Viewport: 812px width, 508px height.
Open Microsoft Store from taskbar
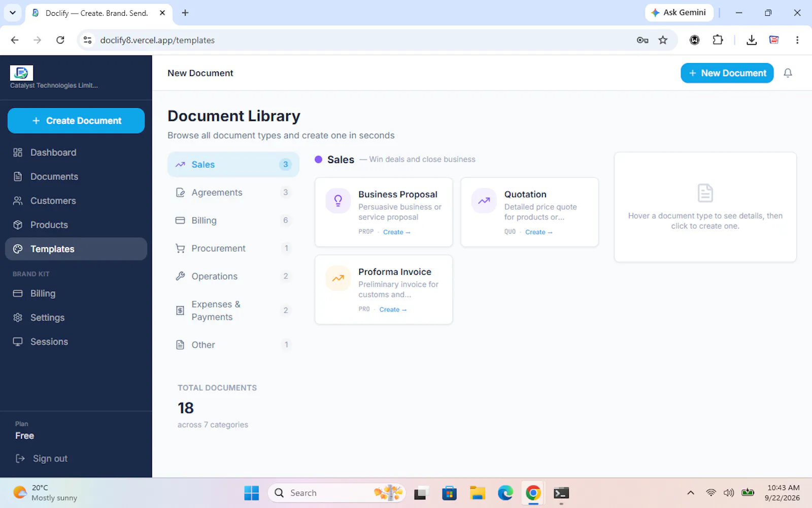(449, 493)
